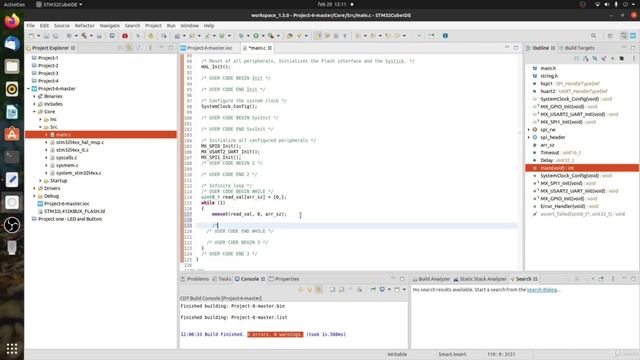
Task: Switch to Project-6-master.ioc editor tab
Action: tap(207, 48)
